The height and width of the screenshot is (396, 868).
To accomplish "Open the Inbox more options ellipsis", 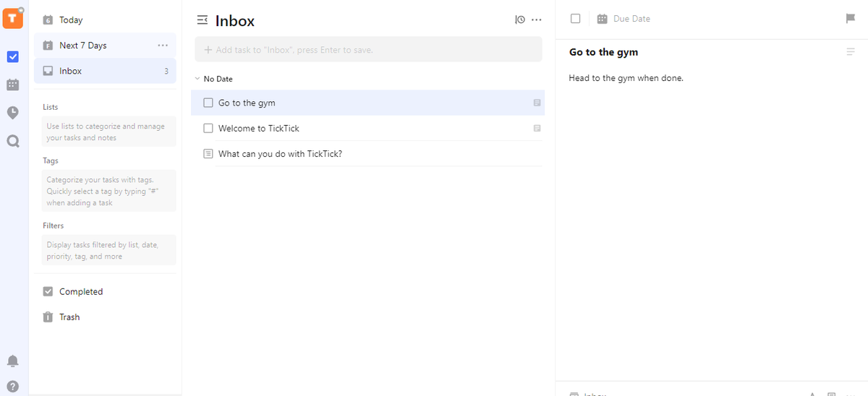I will [536, 20].
